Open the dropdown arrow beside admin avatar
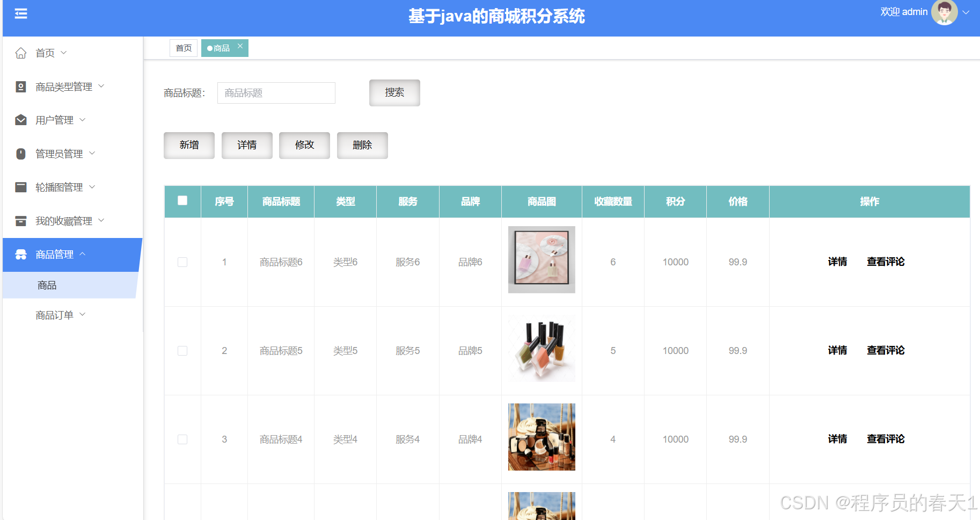The height and width of the screenshot is (520, 980). pyautogui.click(x=966, y=12)
